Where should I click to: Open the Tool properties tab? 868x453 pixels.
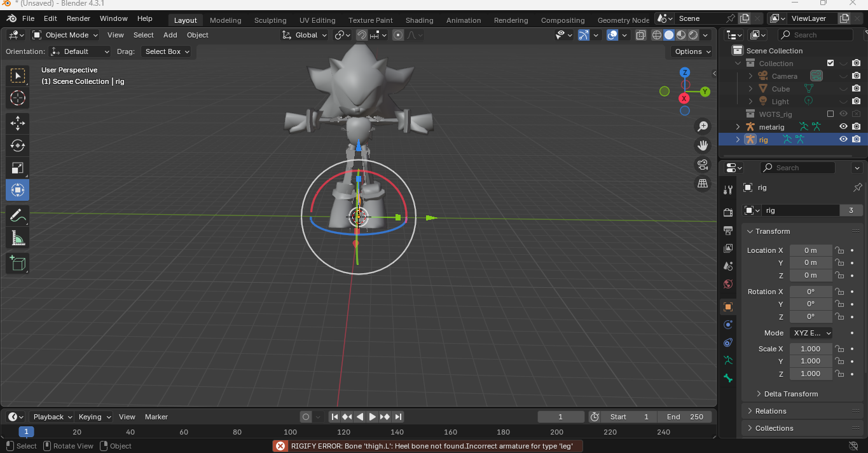728,190
